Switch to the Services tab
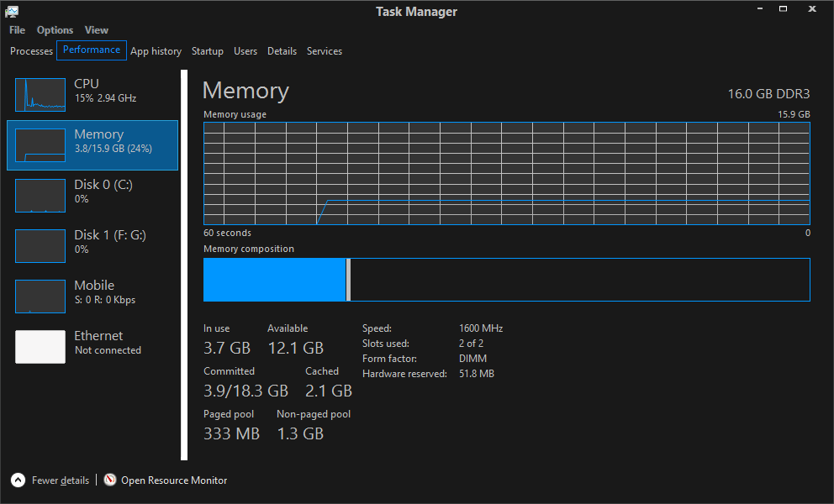The image size is (834, 504). click(x=324, y=51)
